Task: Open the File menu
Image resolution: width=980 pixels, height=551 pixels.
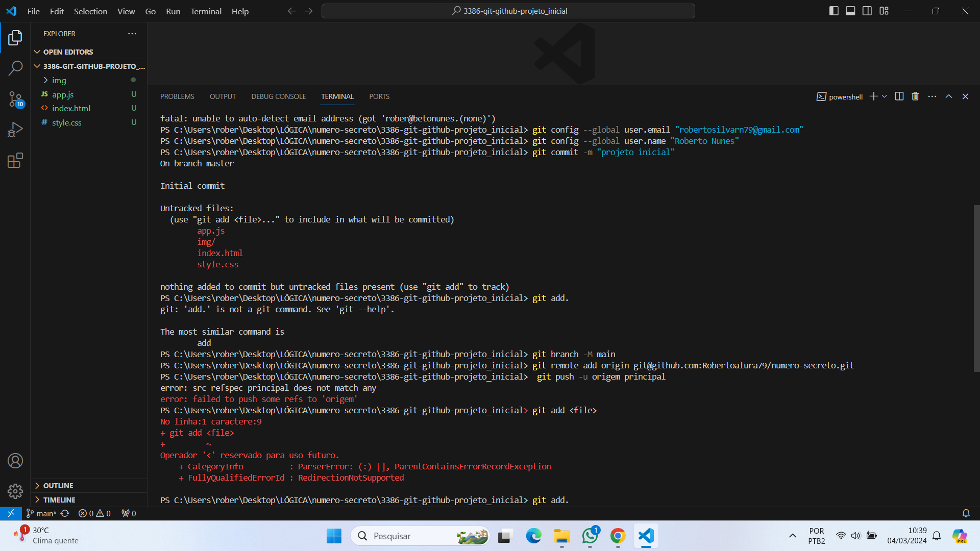Action: (34, 11)
